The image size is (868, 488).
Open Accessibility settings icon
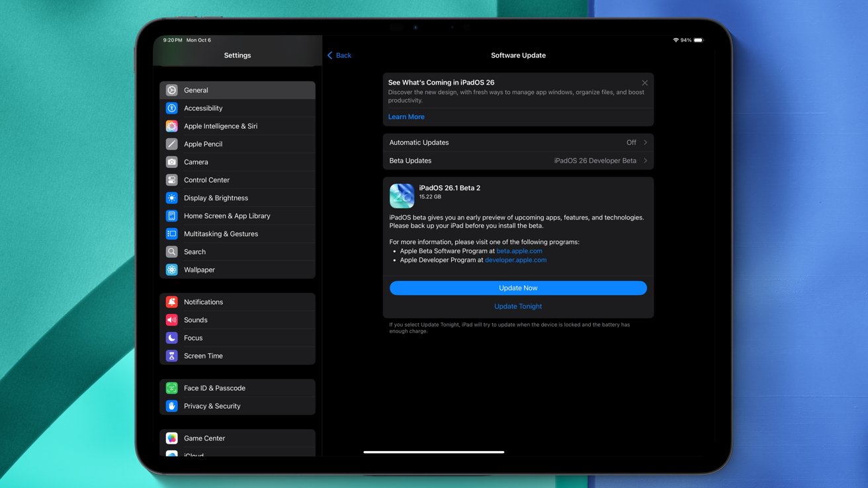[172, 108]
